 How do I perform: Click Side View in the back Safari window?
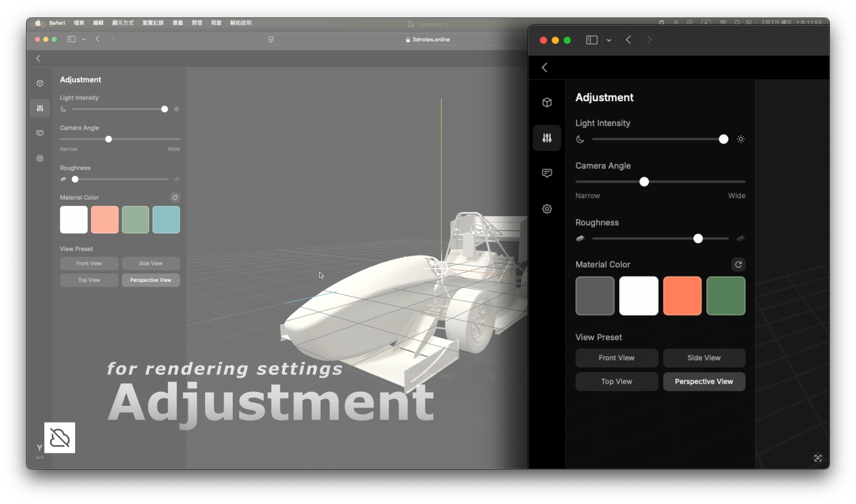point(151,263)
